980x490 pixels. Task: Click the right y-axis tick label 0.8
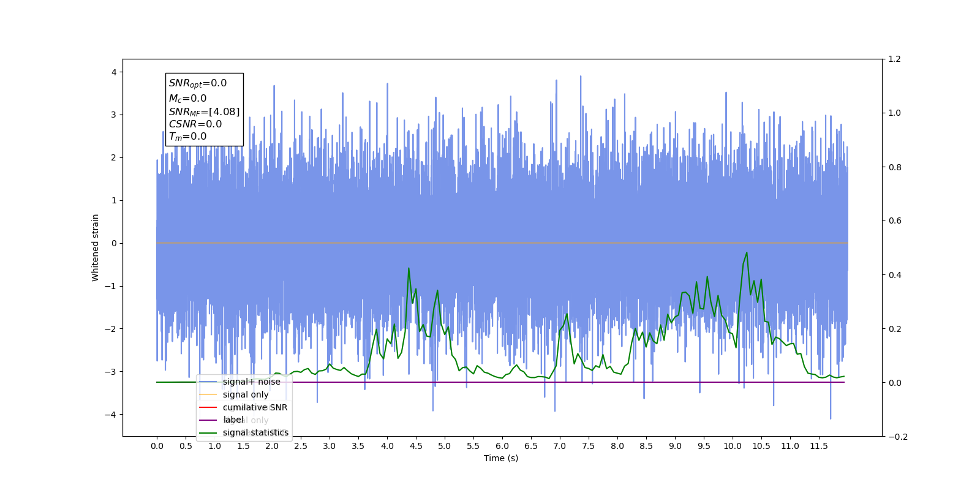(895, 167)
